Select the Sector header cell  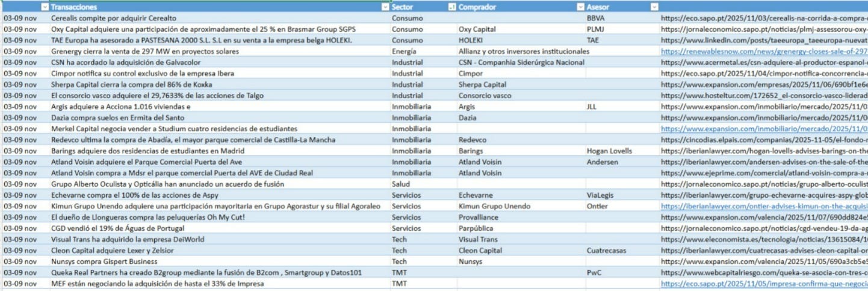[423, 7]
